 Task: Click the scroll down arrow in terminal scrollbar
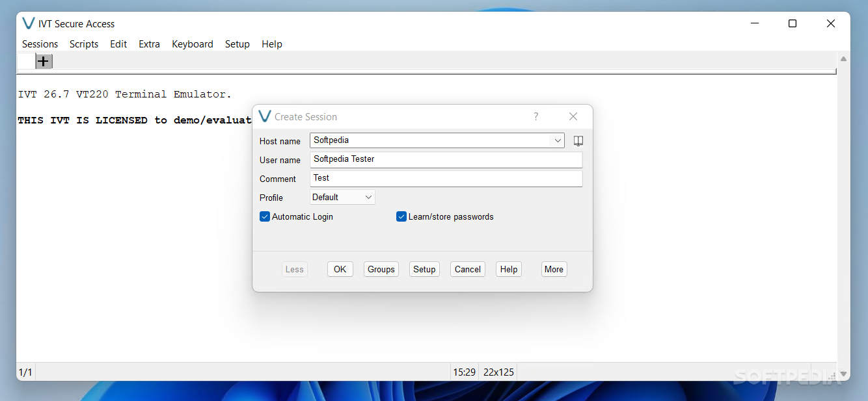click(844, 374)
